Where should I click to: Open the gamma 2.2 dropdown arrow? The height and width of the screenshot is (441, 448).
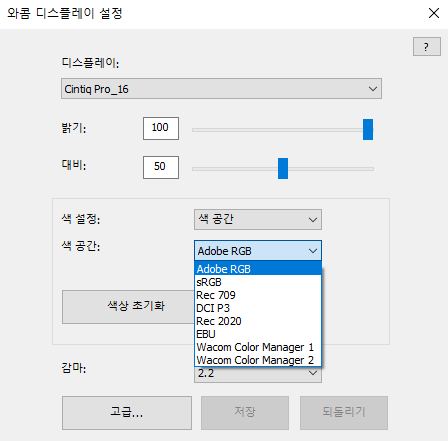pyautogui.click(x=313, y=373)
